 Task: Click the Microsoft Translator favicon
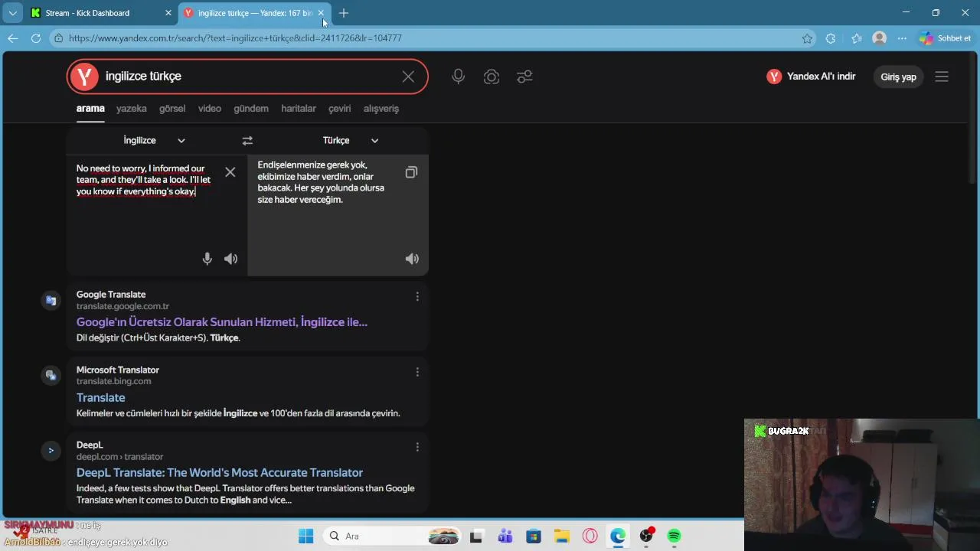[x=51, y=375]
